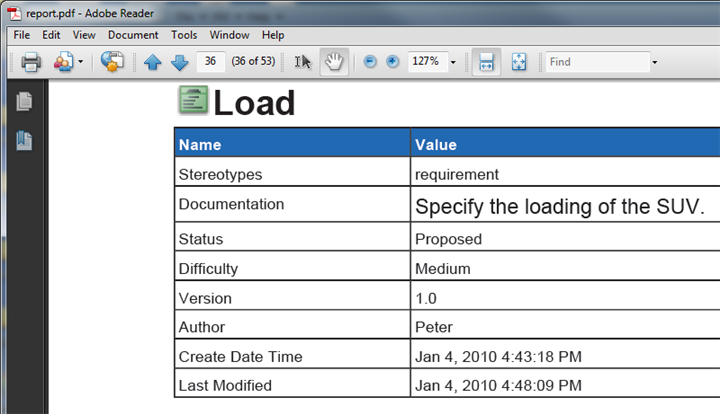Open the Window menu
This screenshot has height=414, width=720.
click(229, 35)
